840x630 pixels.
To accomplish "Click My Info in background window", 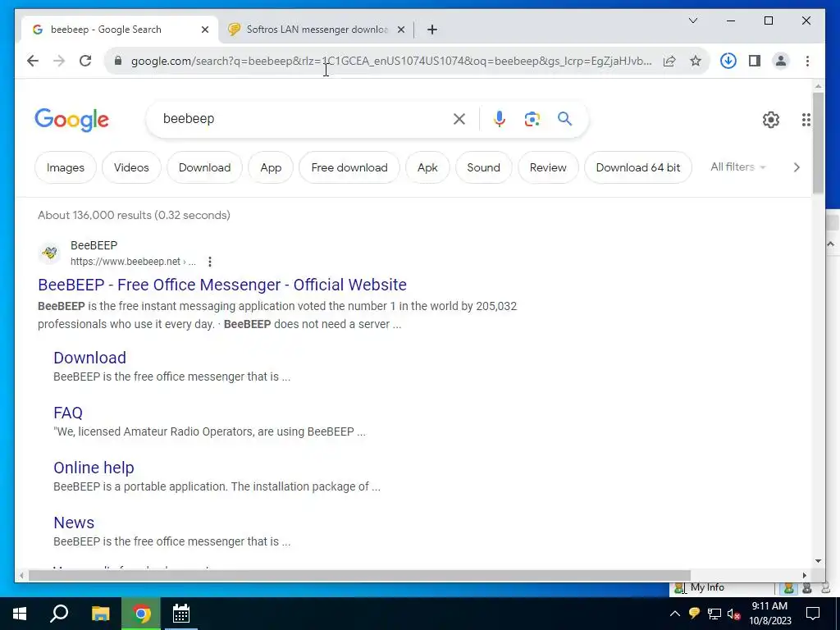I will tap(707, 587).
